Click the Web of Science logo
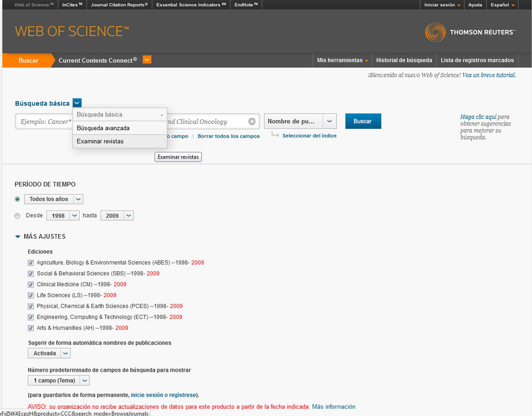This screenshot has width=532, height=416. tap(72, 32)
